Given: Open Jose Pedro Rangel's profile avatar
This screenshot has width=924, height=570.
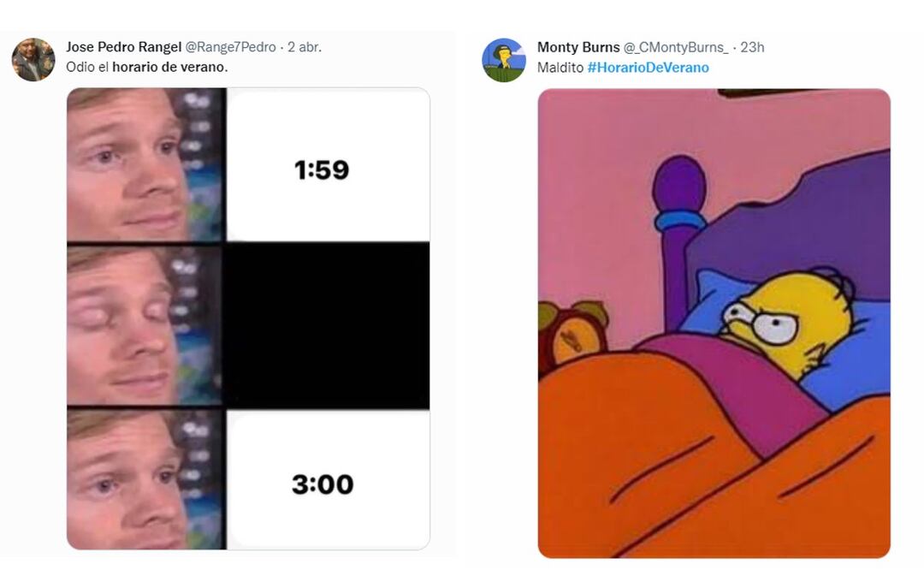Looking at the screenshot, I should pyautogui.click(x=33, y=60).
